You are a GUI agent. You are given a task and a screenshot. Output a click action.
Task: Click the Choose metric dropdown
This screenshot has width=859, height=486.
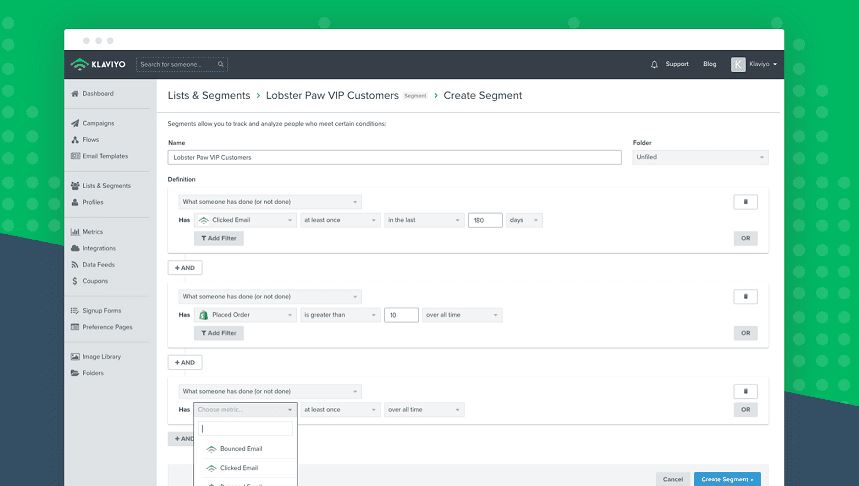[x=245, y=410]
